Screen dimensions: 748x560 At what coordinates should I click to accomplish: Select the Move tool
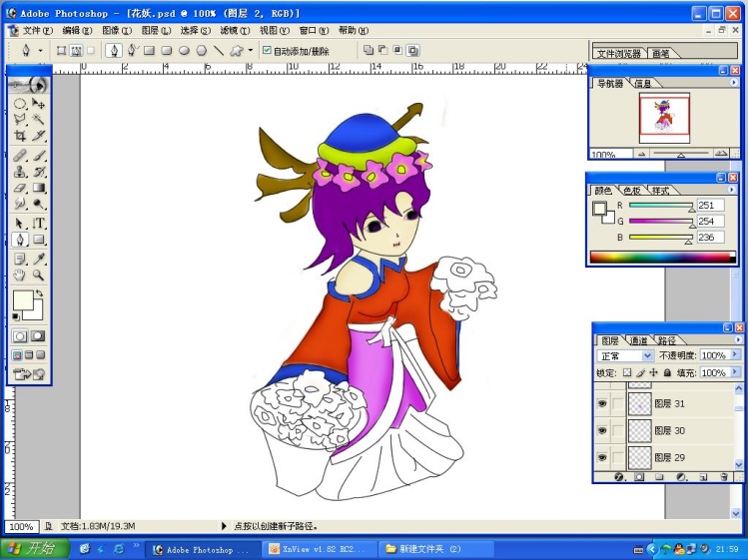tap(38, 104)
